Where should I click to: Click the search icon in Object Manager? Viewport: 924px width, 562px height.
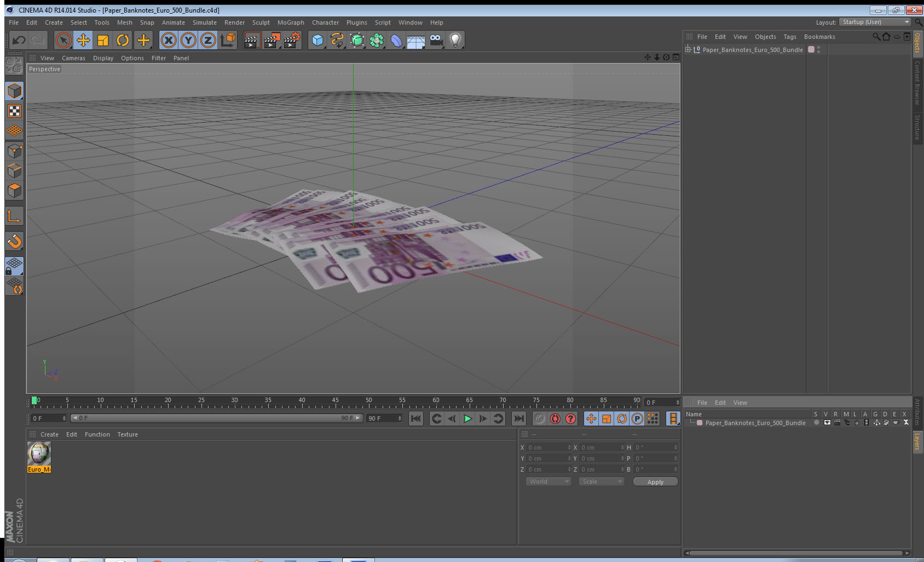pyautogui.click(x=876, y=37)
